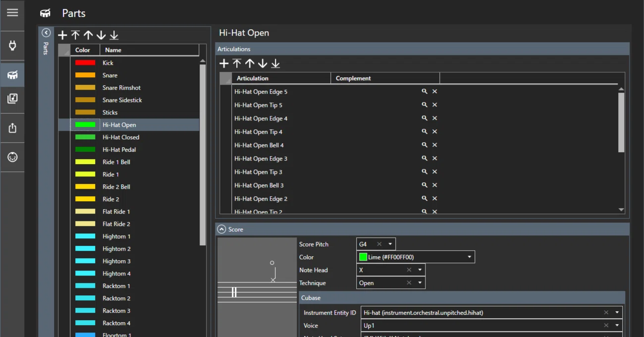The width and height of the screenshot is (644, 337).
Task: Collapse the Parts side panel chevron
Action: (x=46, y=33)
